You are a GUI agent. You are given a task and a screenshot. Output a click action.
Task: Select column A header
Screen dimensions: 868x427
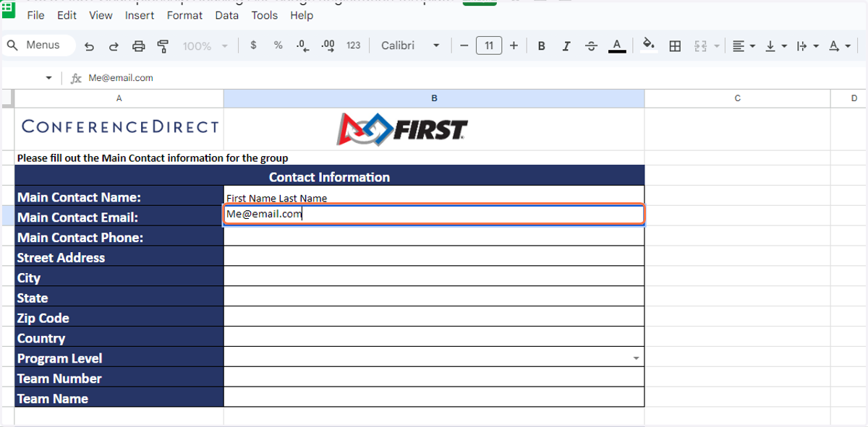[119, 98]
